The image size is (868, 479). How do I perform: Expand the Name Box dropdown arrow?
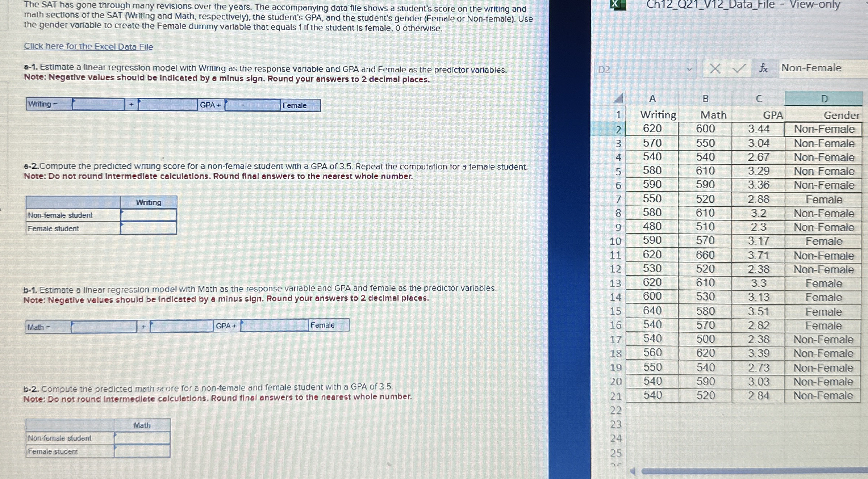[689, 69]
